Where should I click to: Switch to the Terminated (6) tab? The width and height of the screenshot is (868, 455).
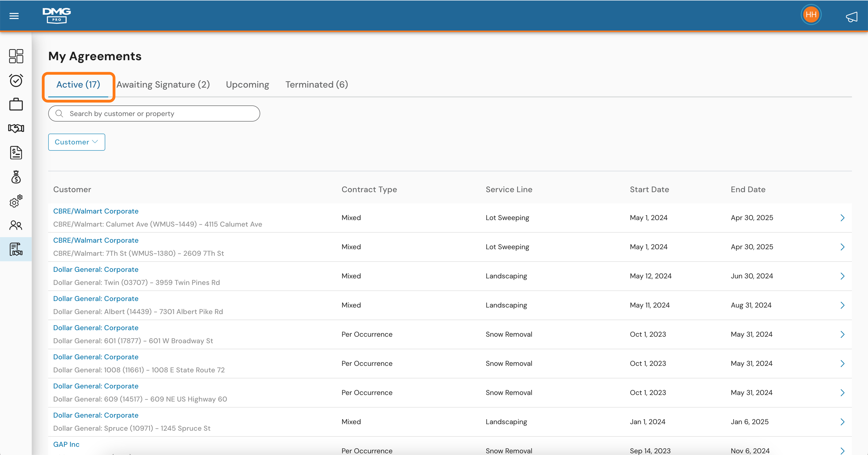[x=317, y=85]
